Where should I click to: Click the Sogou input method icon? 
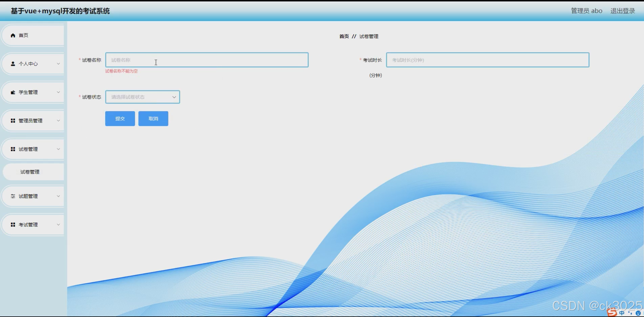612,312
